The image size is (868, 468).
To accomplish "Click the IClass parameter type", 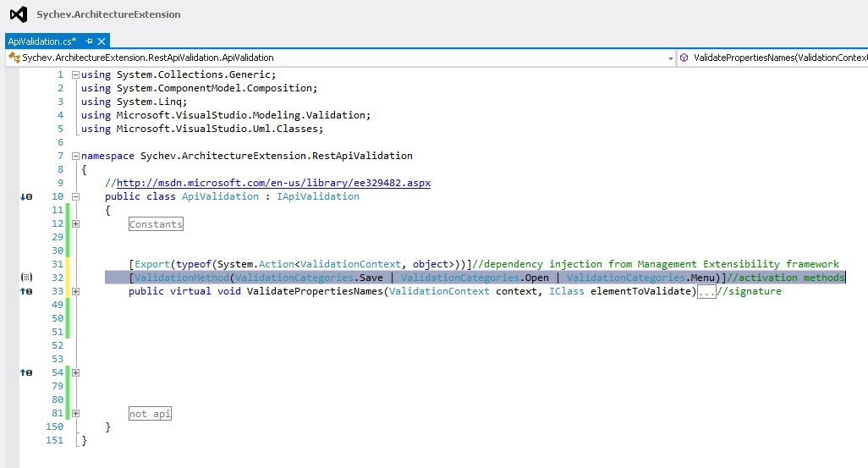I will [566, 291].
